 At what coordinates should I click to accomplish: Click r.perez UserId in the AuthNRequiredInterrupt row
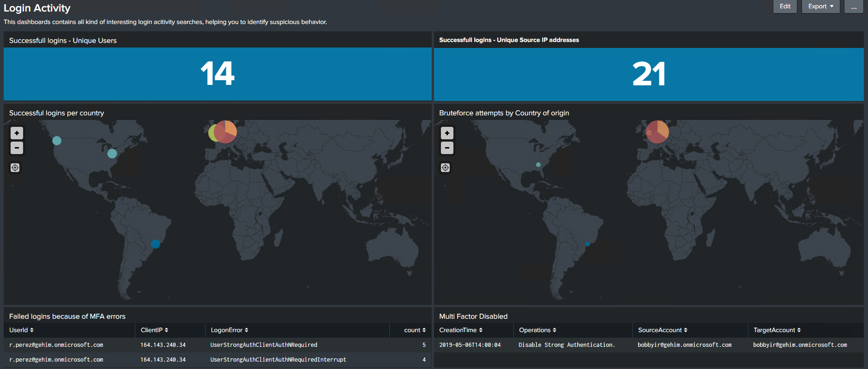point(56,360)
